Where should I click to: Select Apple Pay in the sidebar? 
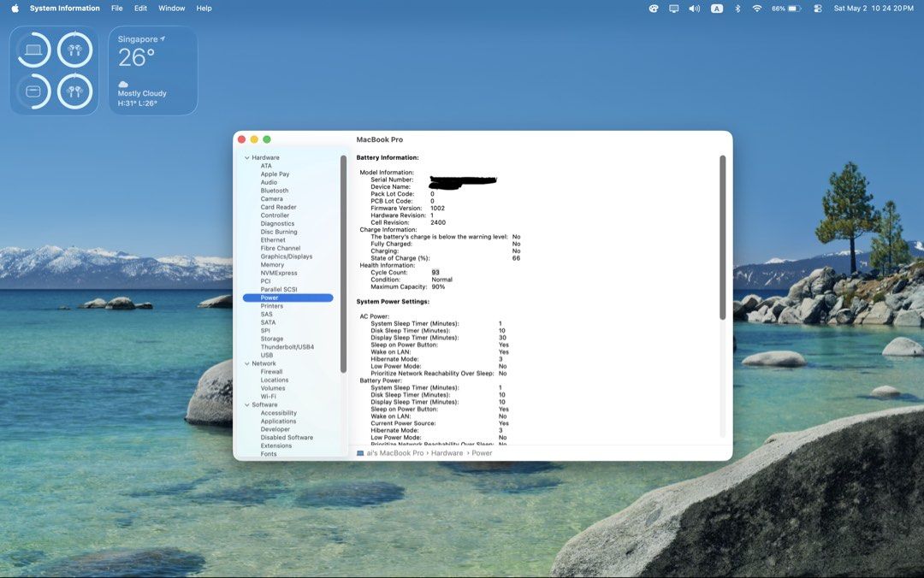click(x=275, y=174)
